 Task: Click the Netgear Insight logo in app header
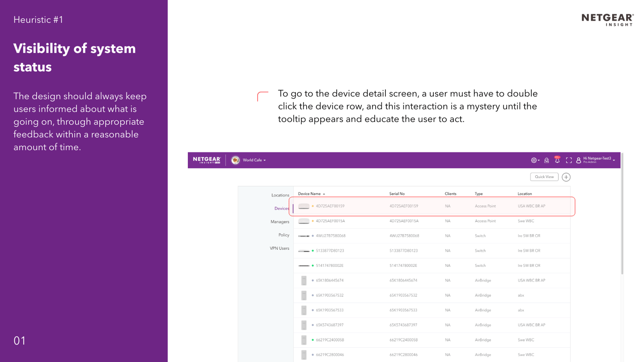(x=207, y=160)
